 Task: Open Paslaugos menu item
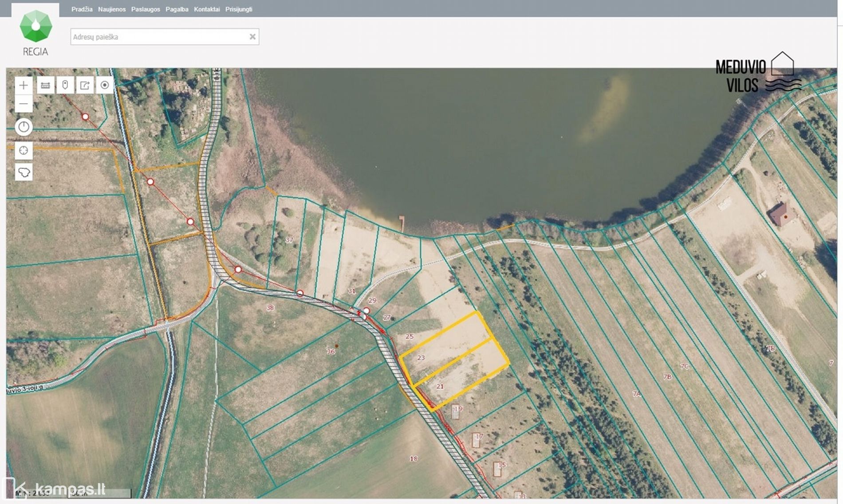146,9
